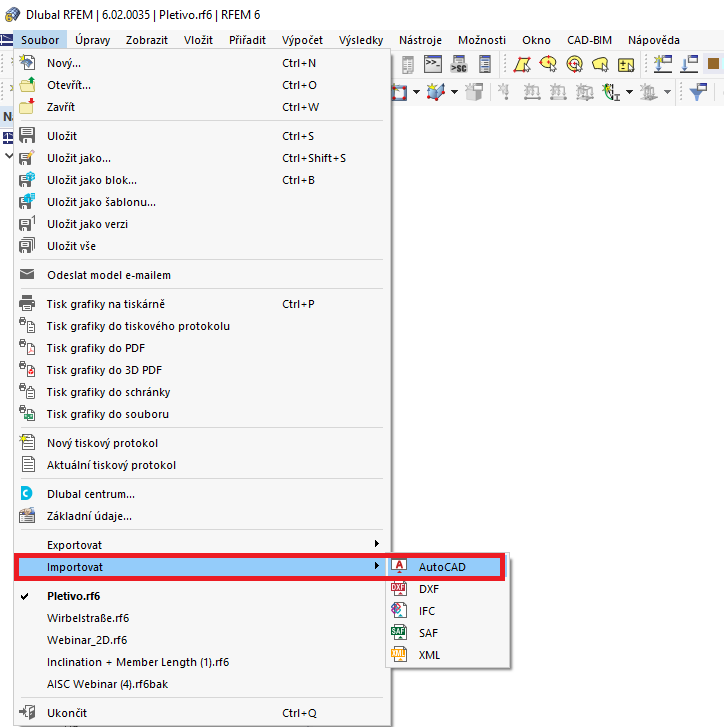724x727 pixels.
Task: Click the greyed free load icon
Action: pyautogui.click(x=648, y=92)
